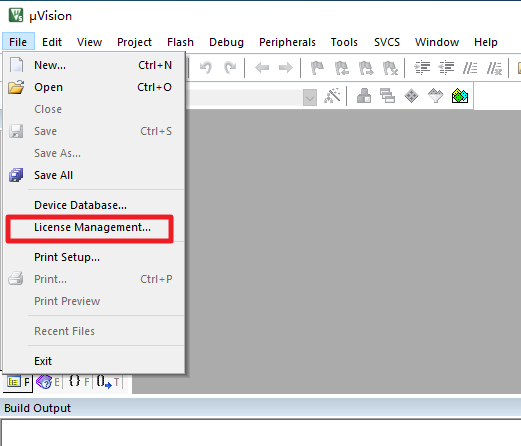
Task: Open the SVCS menu
Action: click(387, 42)
